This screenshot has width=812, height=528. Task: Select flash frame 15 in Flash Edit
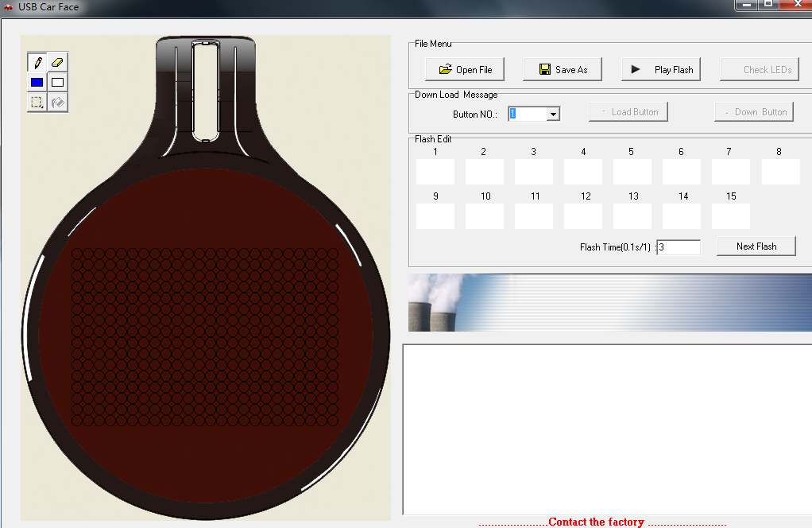(x=730, y=215)
